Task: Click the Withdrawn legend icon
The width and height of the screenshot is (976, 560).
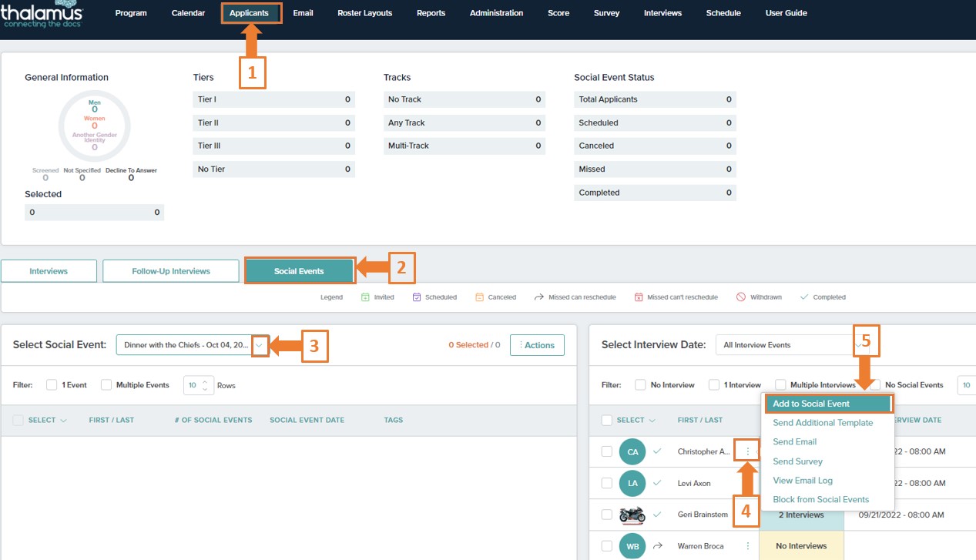Action: point(741,297)
